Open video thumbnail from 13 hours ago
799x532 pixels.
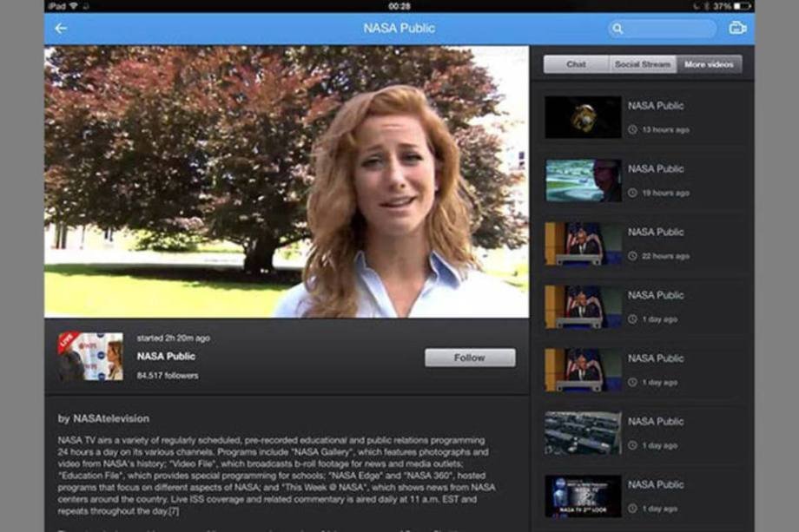pyautogui.click(x=582, y=117)
